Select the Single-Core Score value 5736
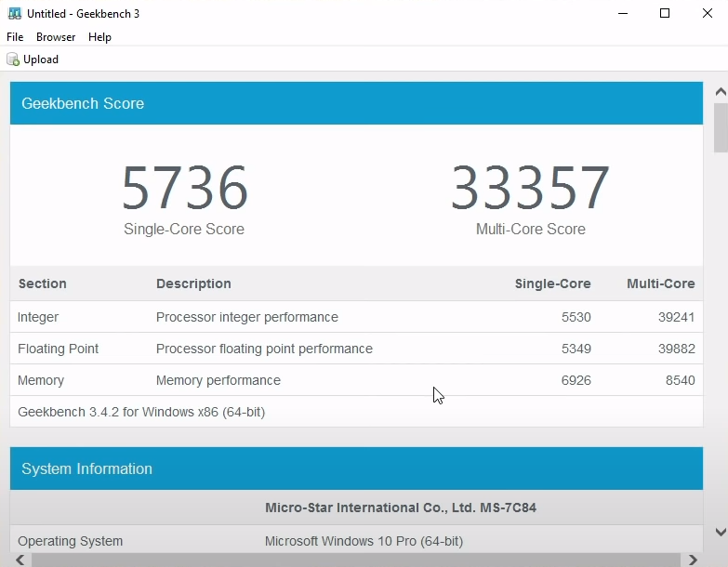Image resolution: width=728 pixels, height=567 pixels. point(184,188)
